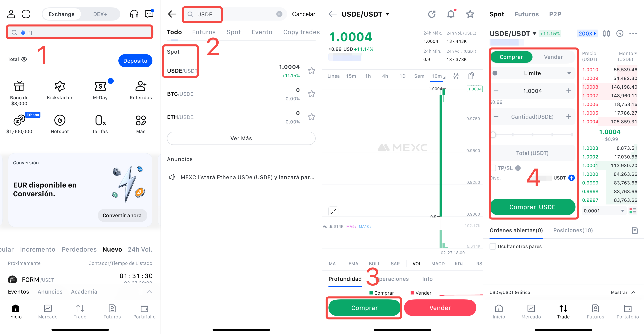The image size is (644, 334).
Task: Open the Hotspot flame icon
Action: pos(60,120)
